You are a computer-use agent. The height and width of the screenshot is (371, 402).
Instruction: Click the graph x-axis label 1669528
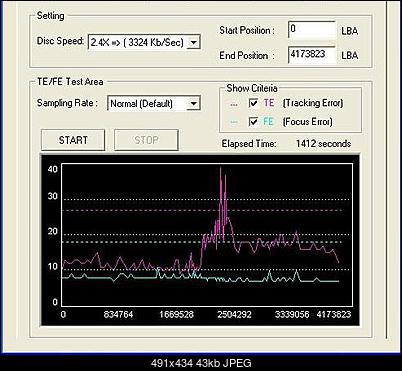(x=176, y=314)
